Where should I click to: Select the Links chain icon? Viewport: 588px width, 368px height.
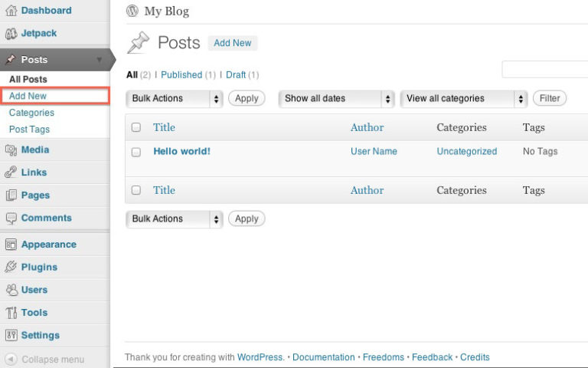pos(11,172)
